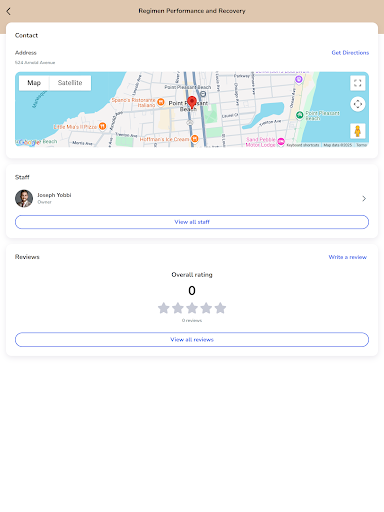Switch map to Map view
This screenshot has width=384, height=512.
tap(34, 83)
